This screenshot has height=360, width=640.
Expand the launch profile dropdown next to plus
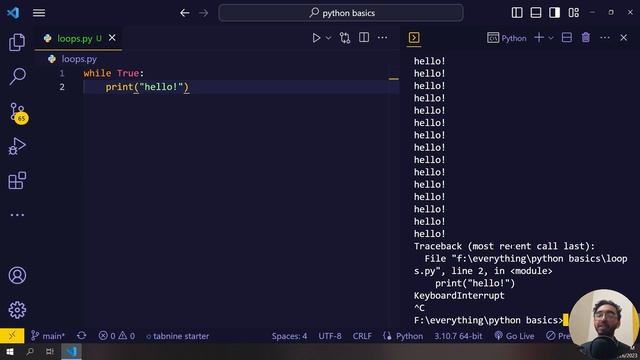click(x=551, y=38)
